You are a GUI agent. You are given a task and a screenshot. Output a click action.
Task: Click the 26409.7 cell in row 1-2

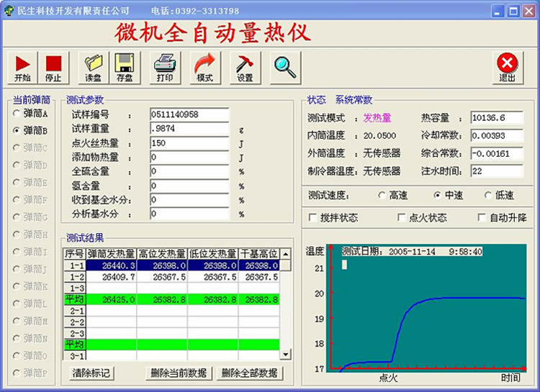tap(111, 277)
